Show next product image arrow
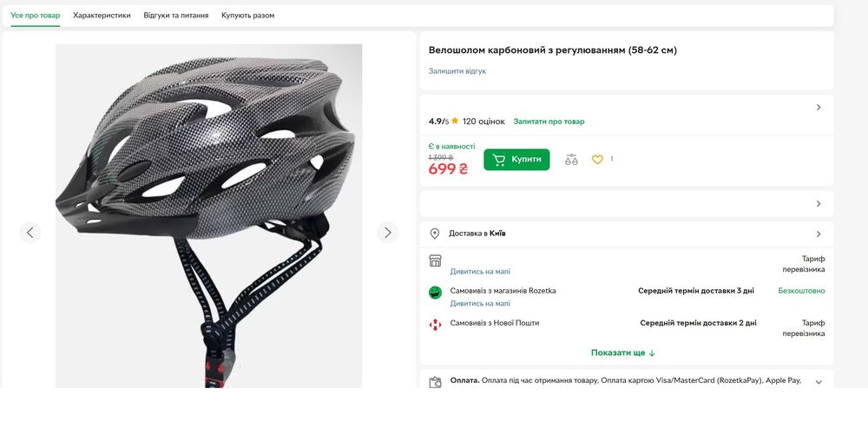868x448 pixels. point(387,233)
